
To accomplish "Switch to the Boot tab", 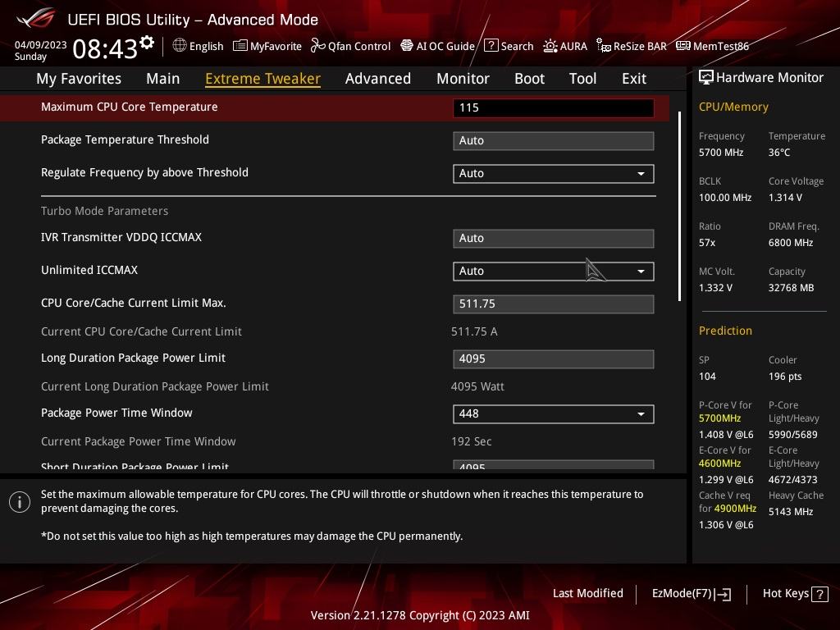I will [529, 79].
